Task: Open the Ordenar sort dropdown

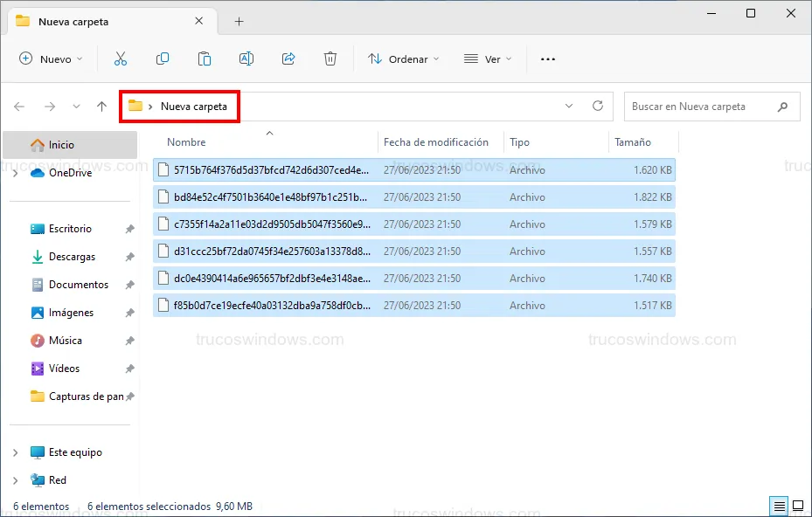Action: coord(404,59)
